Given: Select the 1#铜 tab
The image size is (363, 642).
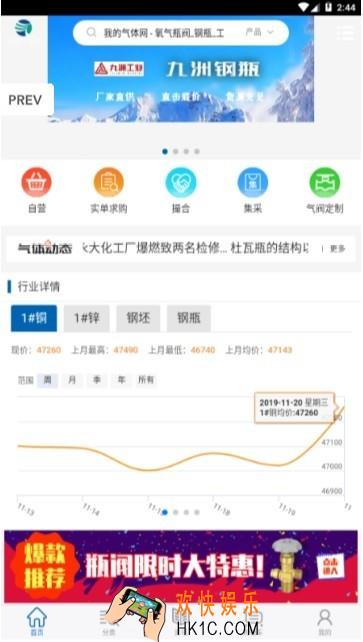Looking at the screenshot, I should coord(34,318).
